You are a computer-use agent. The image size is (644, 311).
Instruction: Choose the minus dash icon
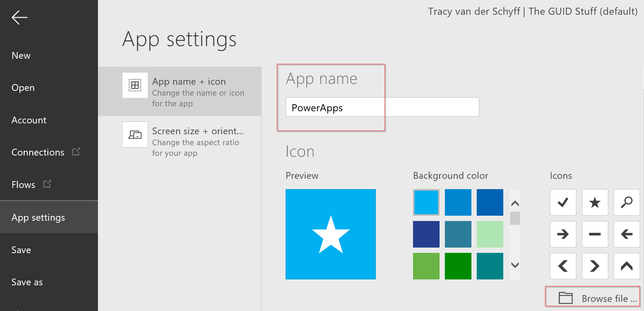pos(595,234)
